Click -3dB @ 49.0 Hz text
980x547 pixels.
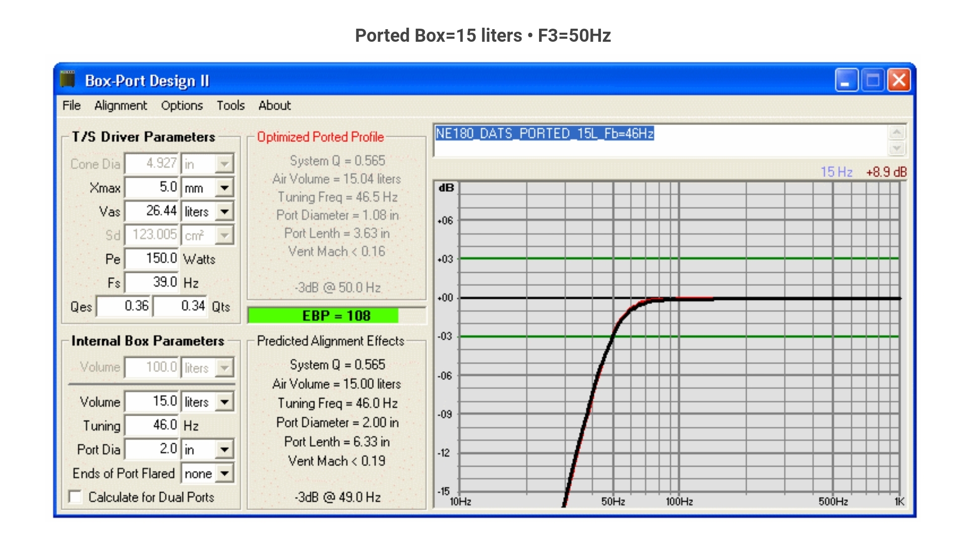(x=337, y=497)
